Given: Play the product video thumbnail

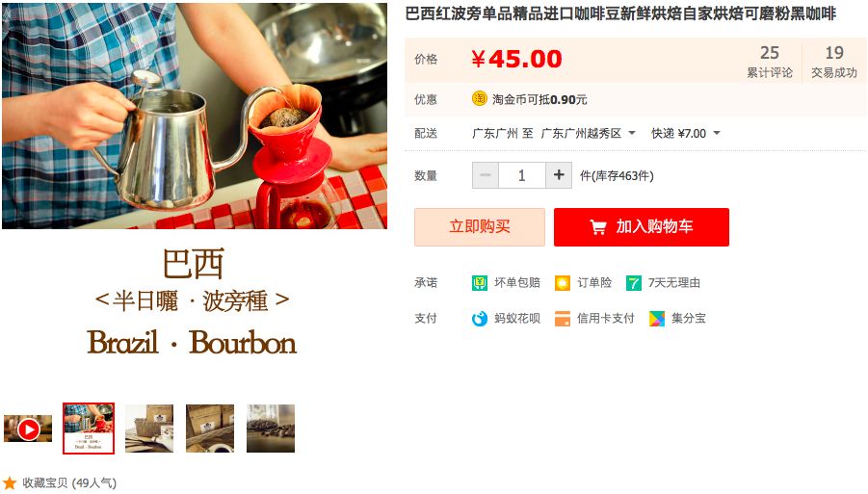Looking at the screenshot, I should pyautogui.click(x=28, y=429).
